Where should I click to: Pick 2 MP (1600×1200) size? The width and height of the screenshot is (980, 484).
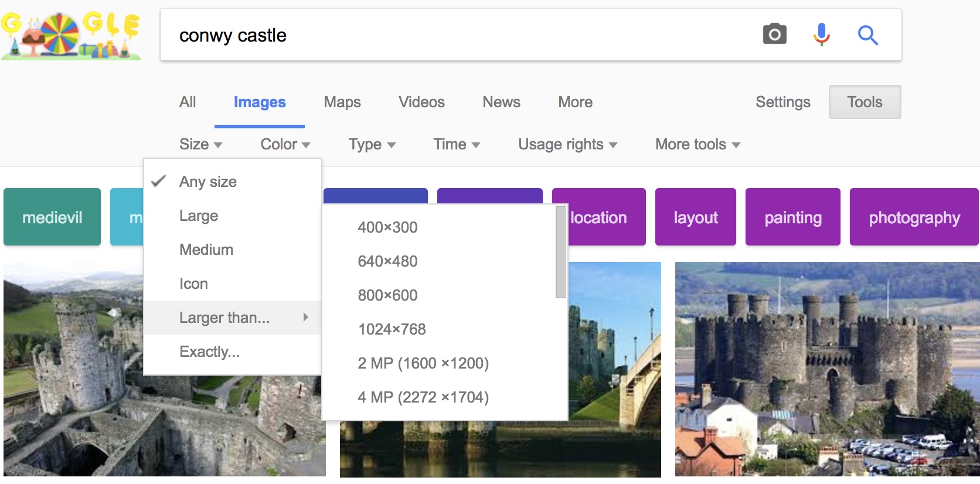438,363
